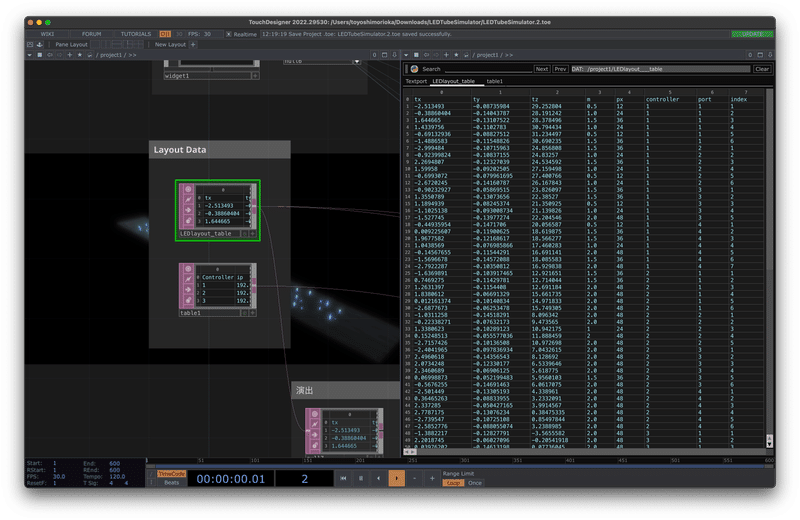Screen dimensions: 800x520
Task: Open the dropdown arrow on the node above
Action: 357,61
